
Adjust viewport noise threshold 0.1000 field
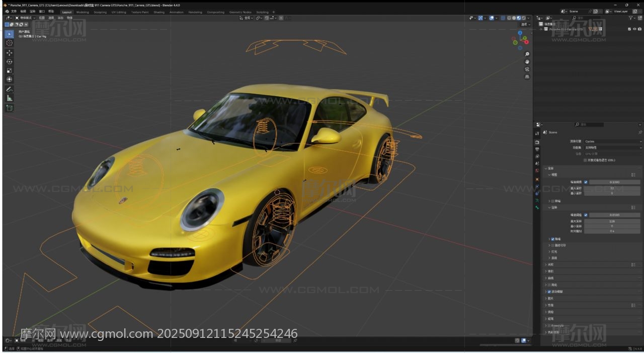614,182
